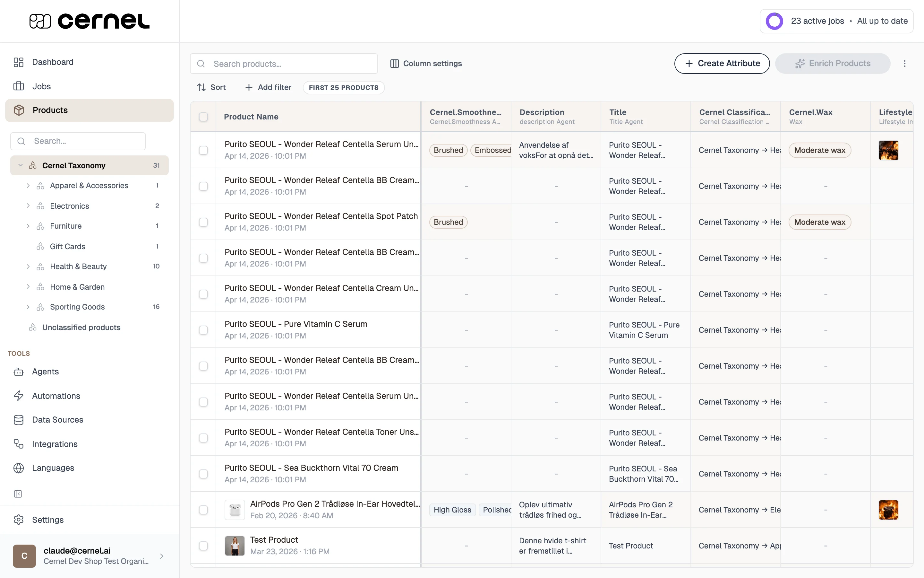The height and width of the screenshot is (578, 924).
Task: Click the FIRST 25 PRODUCTS chip
Action: tap(344, 88)
